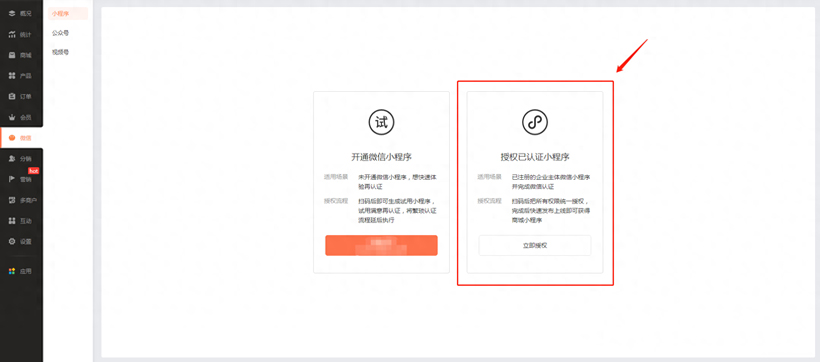Switch to the 公众号 submenu item
Viewport: 820px width, 362px height.
[61, 33]
